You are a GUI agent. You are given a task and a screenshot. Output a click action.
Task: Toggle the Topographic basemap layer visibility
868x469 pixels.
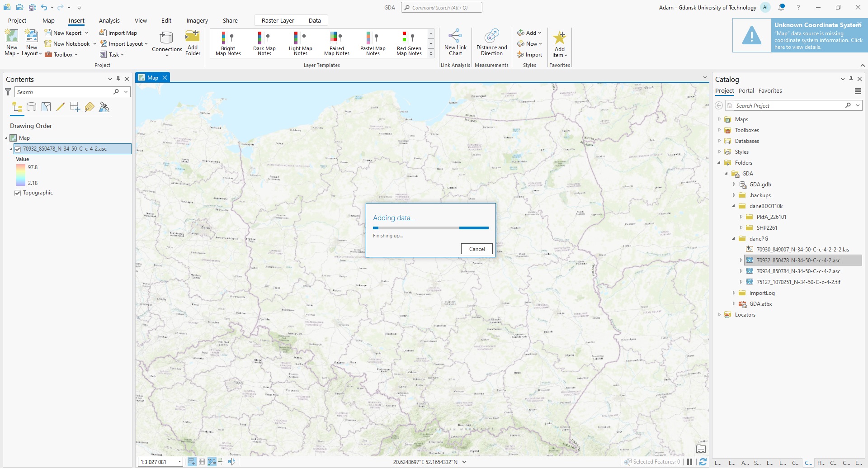[18, 193]
